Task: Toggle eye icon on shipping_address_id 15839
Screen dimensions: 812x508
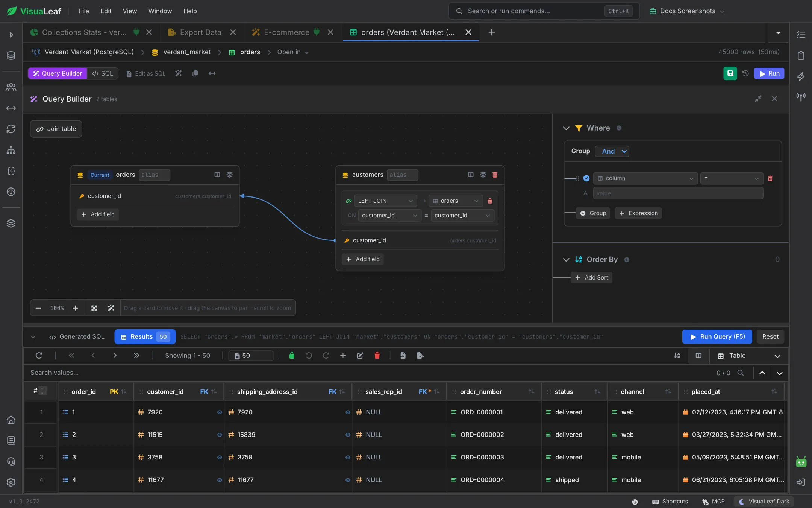Action: click(348, 435)
